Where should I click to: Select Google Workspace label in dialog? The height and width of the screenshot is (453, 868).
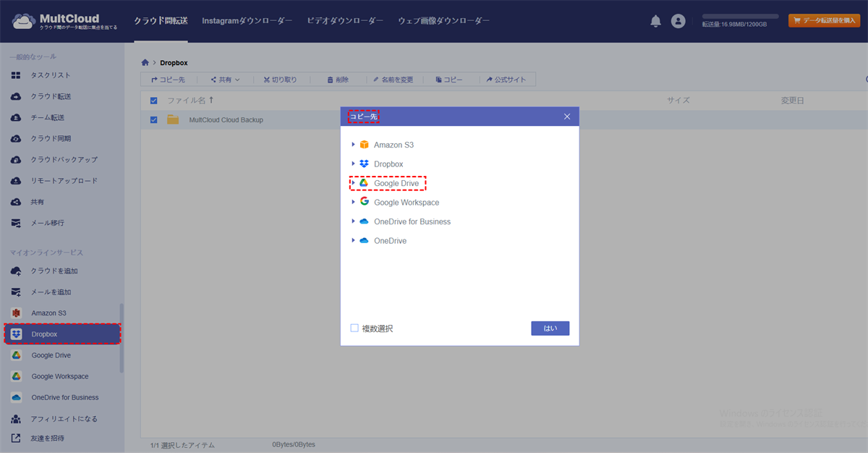point(407,203)
